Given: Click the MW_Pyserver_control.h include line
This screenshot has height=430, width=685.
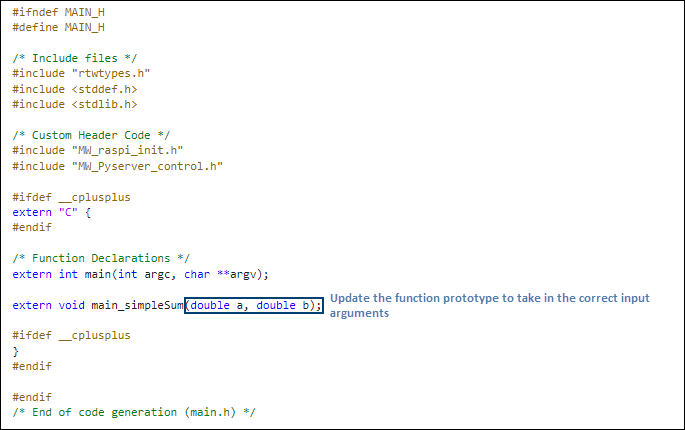Looking at the screenshot, I should [x=117, y=165].
